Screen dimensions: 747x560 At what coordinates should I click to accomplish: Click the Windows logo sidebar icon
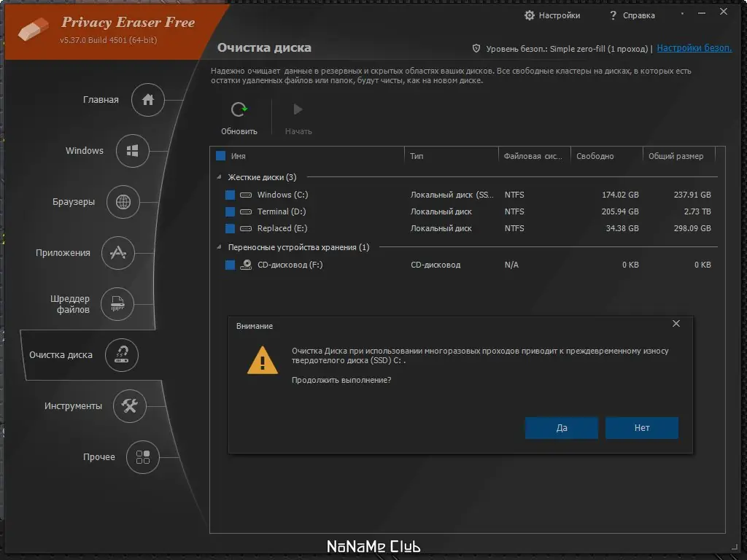coord(133,151)
